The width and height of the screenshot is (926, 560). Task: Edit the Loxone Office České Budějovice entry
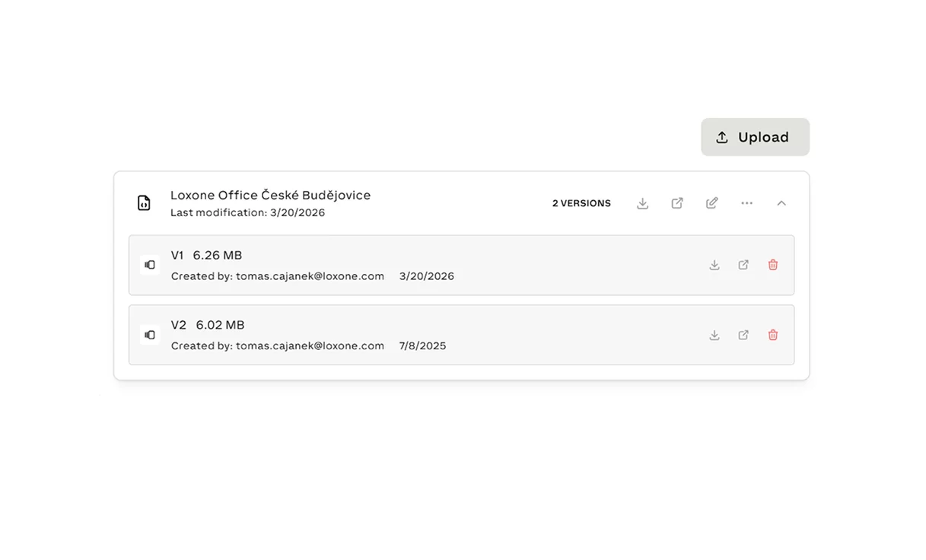712,203
